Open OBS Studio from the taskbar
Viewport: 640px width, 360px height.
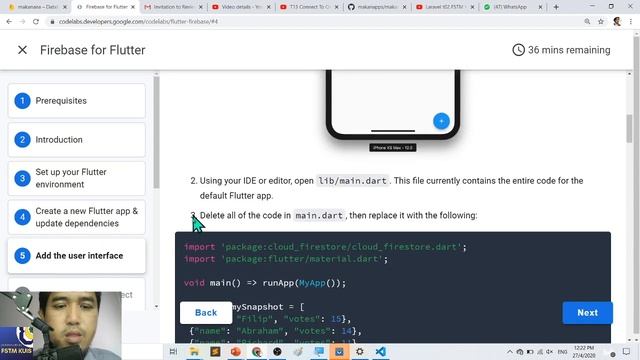coord(277,351)
